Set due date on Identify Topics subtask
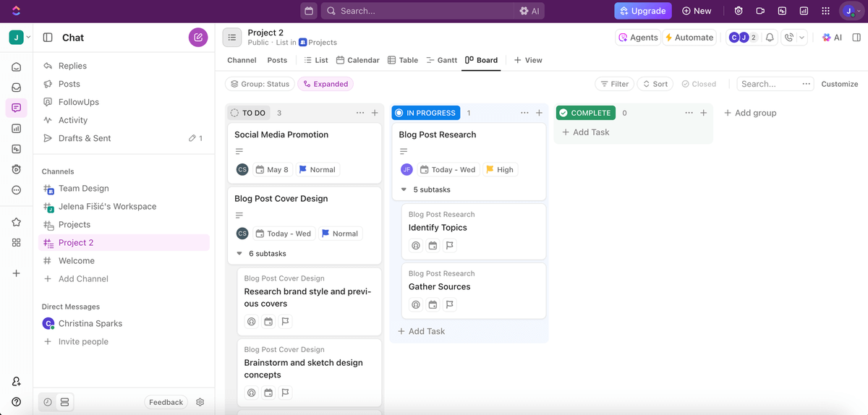Image resolution: width=868 pixels, height=415 pixels. tap(433, 245)
